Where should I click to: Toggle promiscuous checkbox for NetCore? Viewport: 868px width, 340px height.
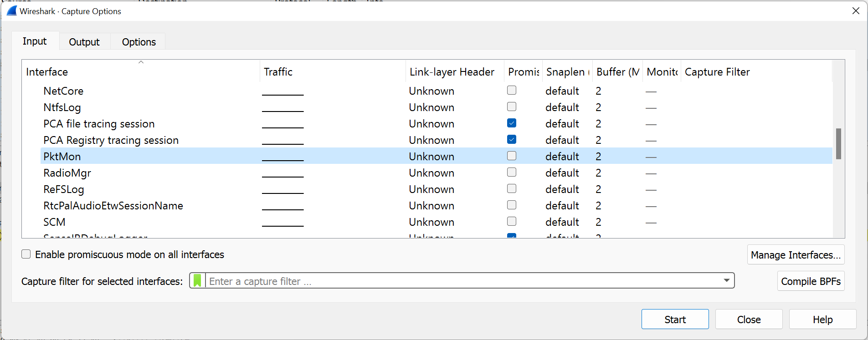click(512, 90)
